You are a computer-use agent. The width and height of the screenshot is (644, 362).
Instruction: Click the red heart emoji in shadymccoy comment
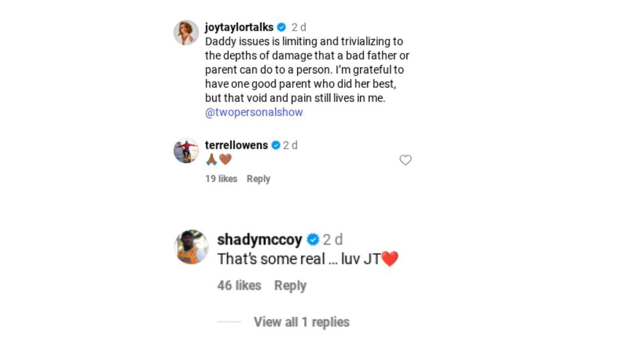point(389,258)
